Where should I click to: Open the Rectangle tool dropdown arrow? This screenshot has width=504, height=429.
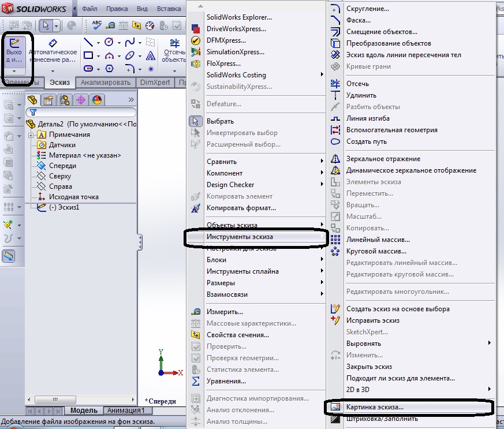[x=98, y=56]
